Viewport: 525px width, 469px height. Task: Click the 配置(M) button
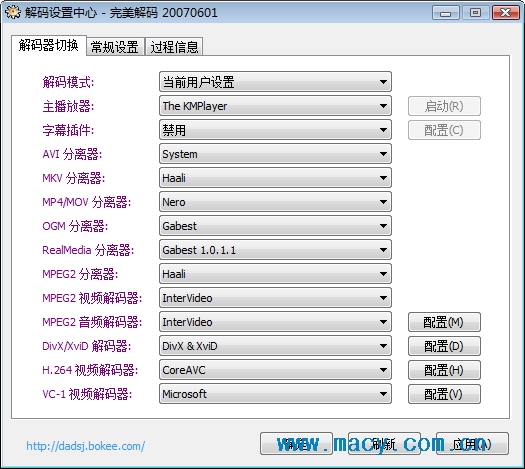coord(444,322)
